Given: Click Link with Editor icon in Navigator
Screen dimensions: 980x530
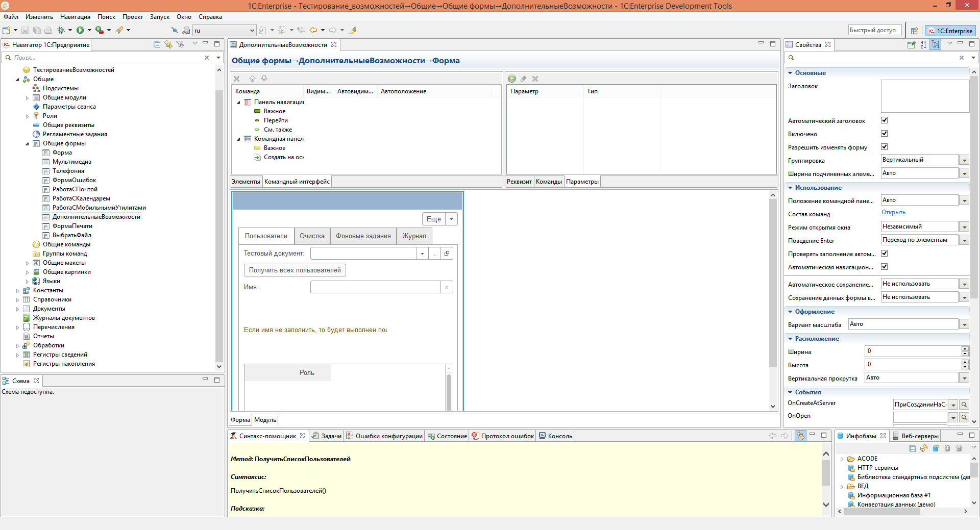Looking at the screenshot, I should [168, 44].
